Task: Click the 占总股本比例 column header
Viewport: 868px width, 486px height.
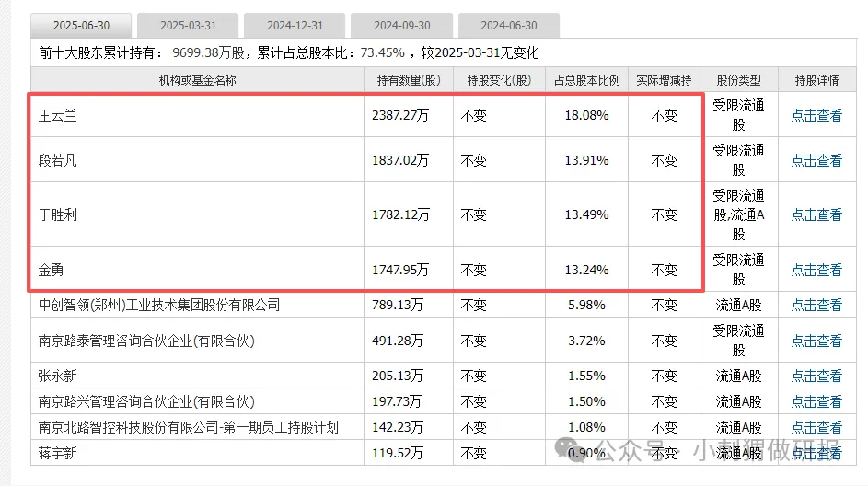Action: point(586,80)
